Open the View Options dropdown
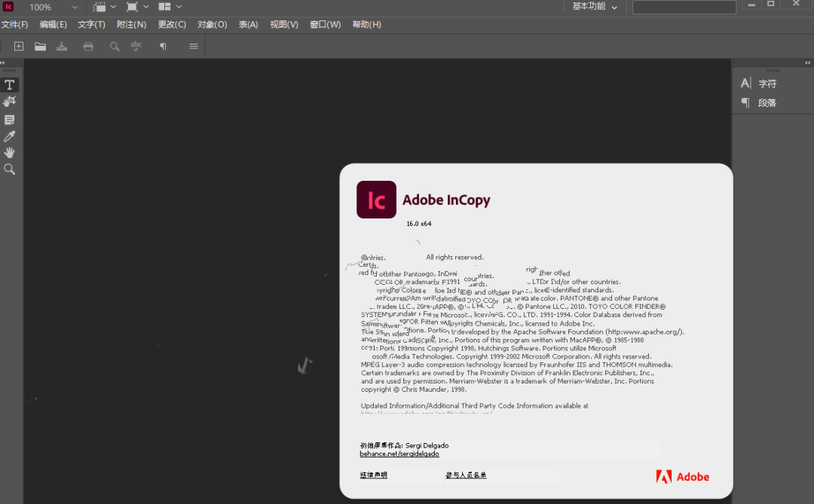The image size is (814, 504). pyautogui.click(x=104, y=7)
